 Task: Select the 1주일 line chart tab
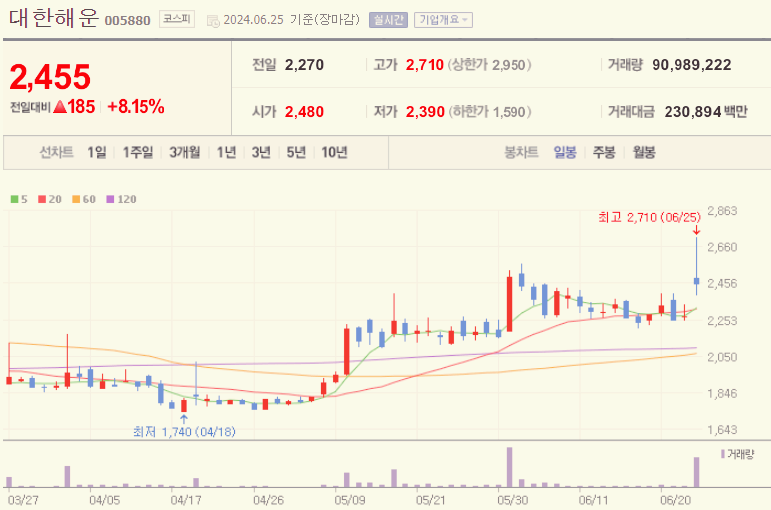pos(138,152)
